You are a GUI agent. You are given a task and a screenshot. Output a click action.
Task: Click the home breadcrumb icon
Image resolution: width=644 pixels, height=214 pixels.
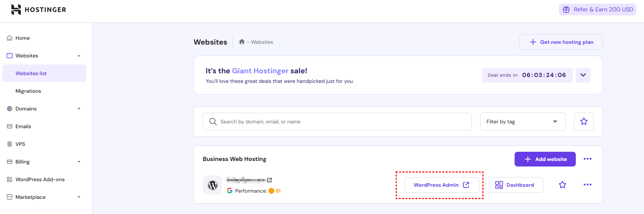point(242,42)
